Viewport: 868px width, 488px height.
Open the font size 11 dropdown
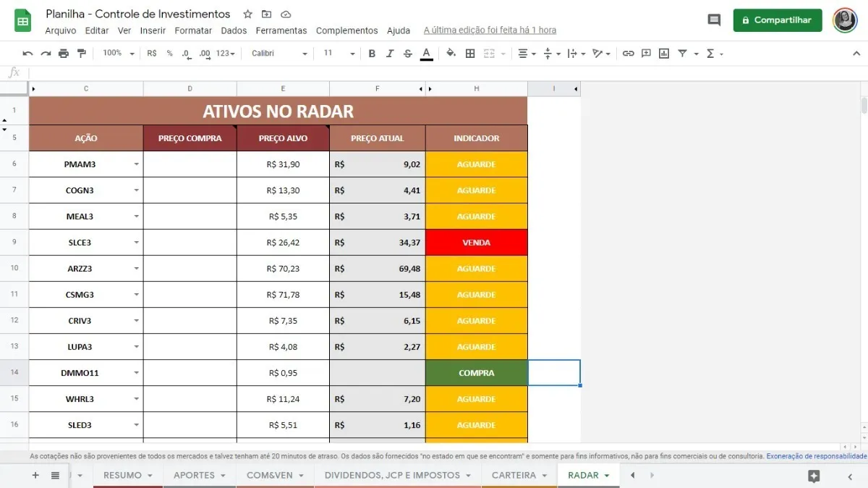[x=339, y=54]
